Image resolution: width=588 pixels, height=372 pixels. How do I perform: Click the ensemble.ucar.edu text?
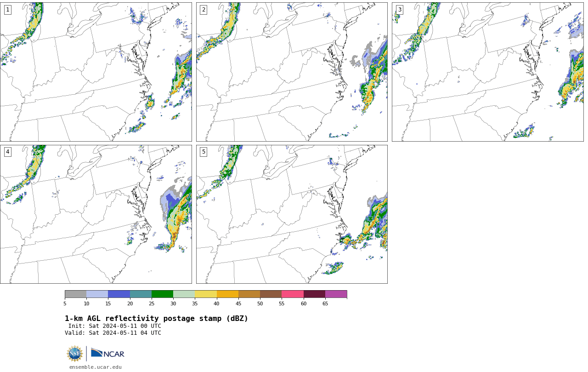[96, 367]
